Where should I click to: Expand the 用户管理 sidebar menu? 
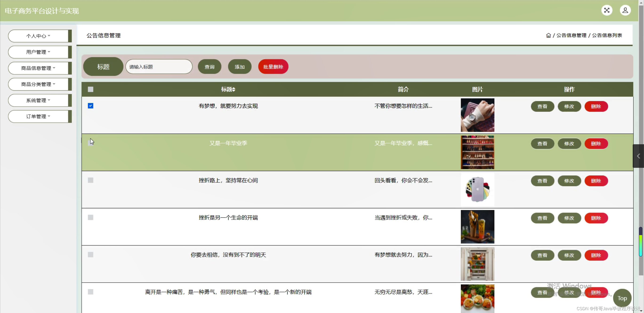point(38,52)
